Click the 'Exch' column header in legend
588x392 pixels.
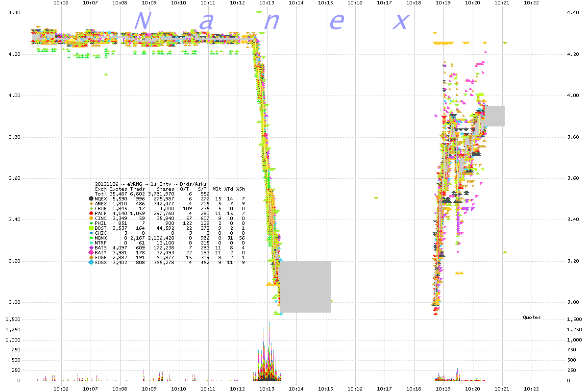pyautogui.click(x=101, y=189)
